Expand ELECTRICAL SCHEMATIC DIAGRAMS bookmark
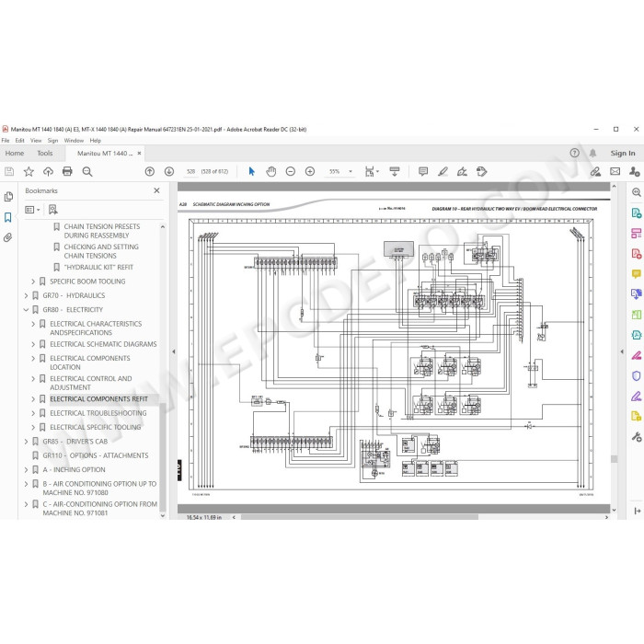 tap(33, 344)
